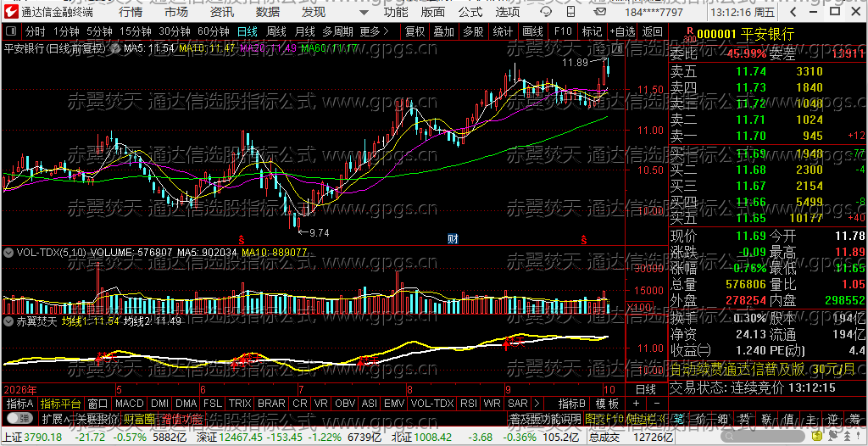Select the BRAR indicator
This screenshot has height=446, width=868.
click(x=272, y=404)
